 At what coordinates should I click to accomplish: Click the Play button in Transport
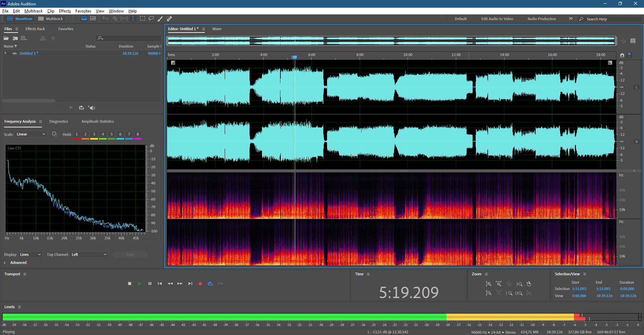[x=140, y=284]
